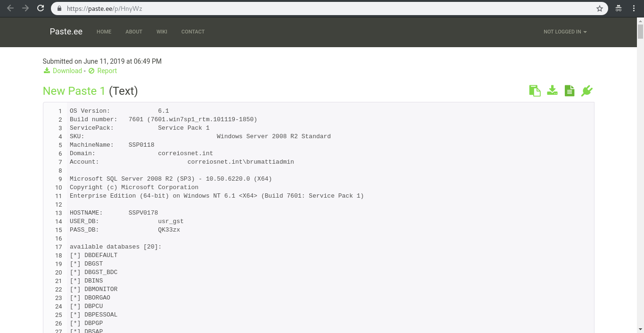Screen dimensions: 644x333
Task: Click the PASS_DB value 'QK33zx'
Action: (x=169, y=230)
